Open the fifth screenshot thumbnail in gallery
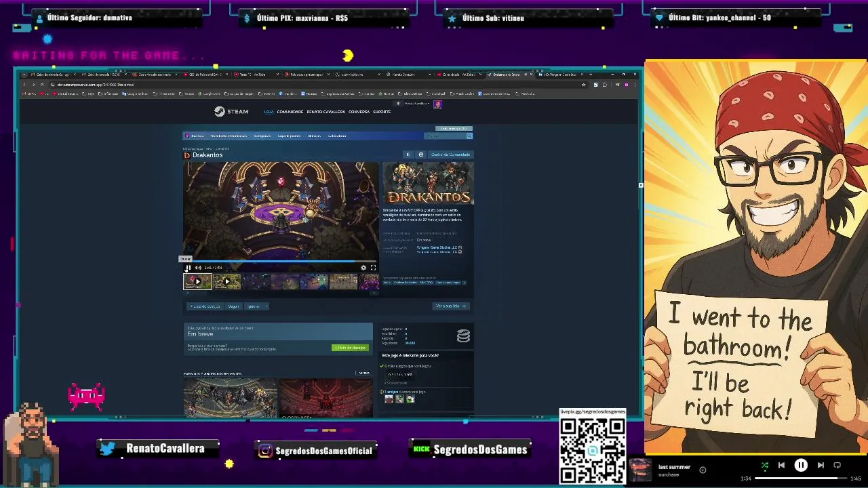 [315, 281]
